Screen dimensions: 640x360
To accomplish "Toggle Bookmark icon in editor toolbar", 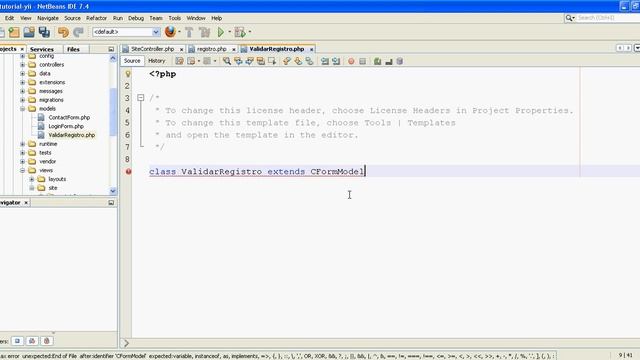I will click(309, 61).
